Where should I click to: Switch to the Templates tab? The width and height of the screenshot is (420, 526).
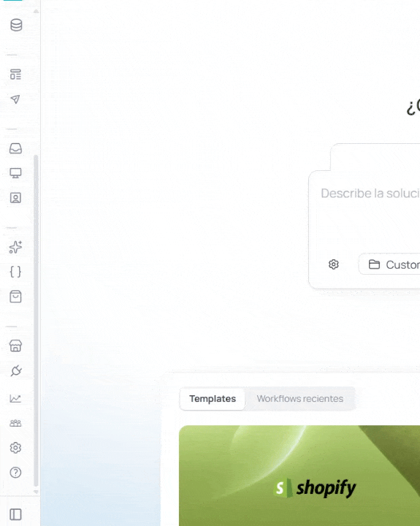coord(213,399)
